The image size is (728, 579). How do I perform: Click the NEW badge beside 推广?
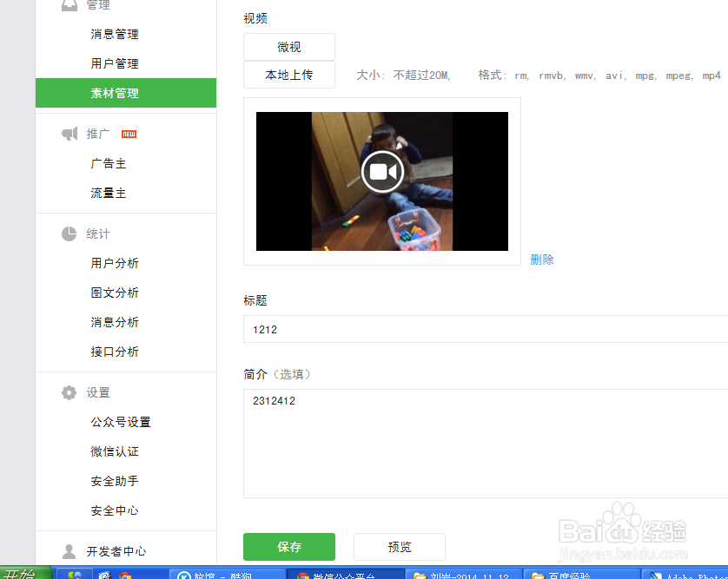[x=128, y=132]
